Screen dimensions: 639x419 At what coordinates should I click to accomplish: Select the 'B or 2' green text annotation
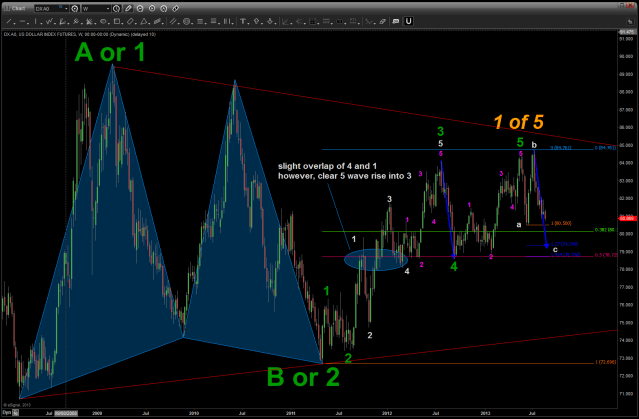303,377
